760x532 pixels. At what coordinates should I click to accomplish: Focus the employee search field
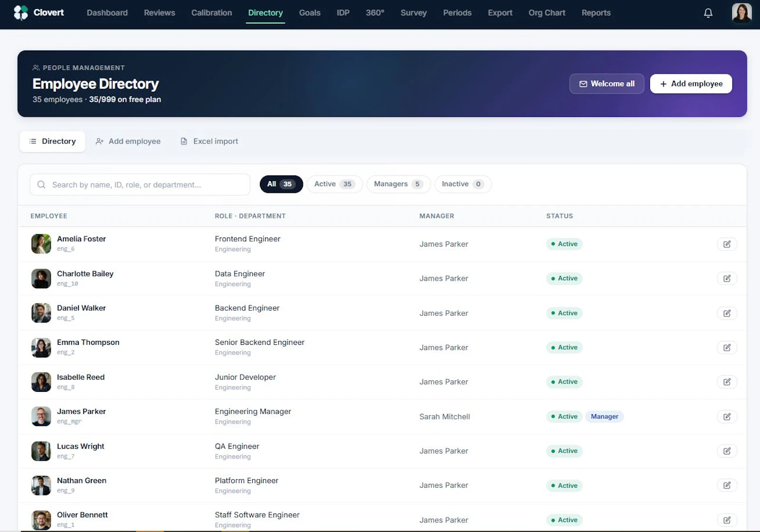pos(140,185)
